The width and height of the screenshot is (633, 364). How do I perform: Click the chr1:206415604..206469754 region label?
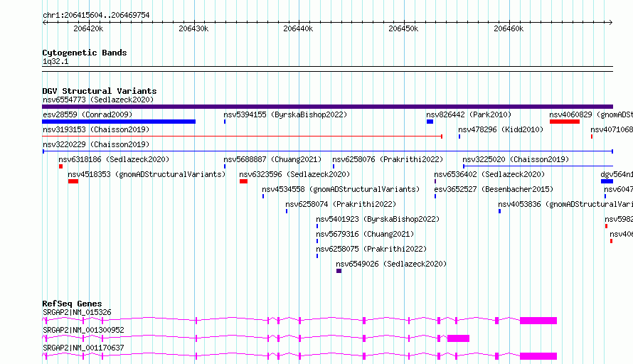pos(96,15)
